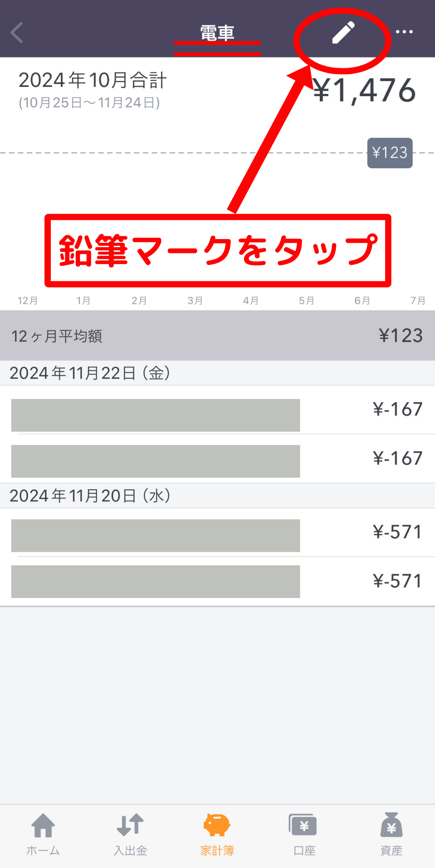Open the ホーム home tab
Viewport: 435px width, 868px height.
click(x=43, y=834)
